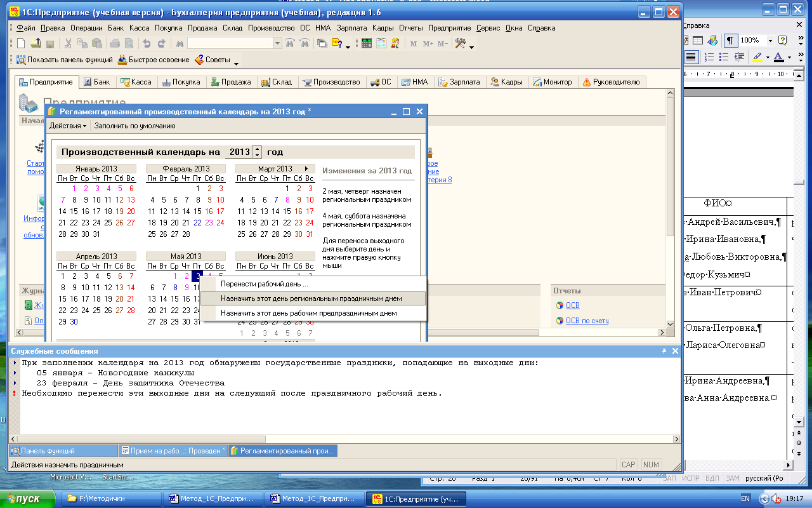Viewport: 812px width, 508px height.
Task: Click the Print icon in 1C toolbar
Action: (115, 43)
